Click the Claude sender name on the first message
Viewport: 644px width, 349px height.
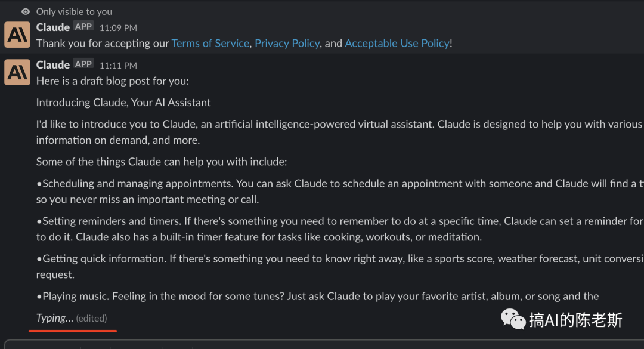(x=53, y=27)
